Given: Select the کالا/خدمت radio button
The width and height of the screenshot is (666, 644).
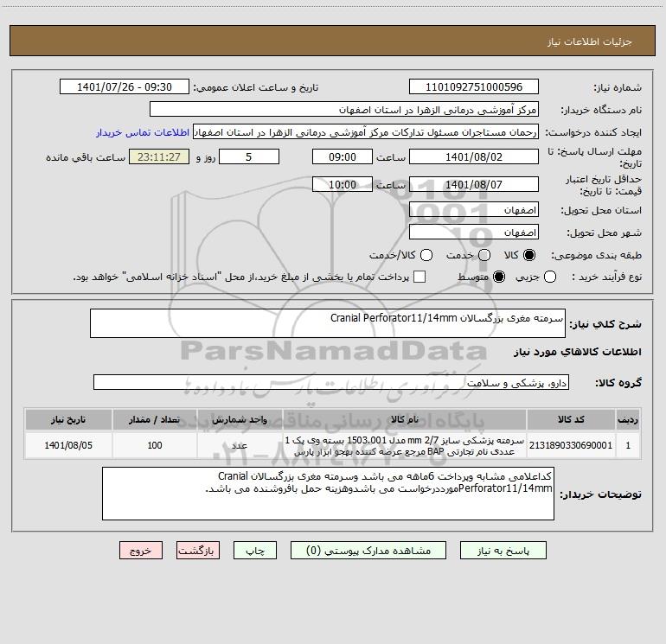Looking at the screenshot, I should click(x=426, y=255).
